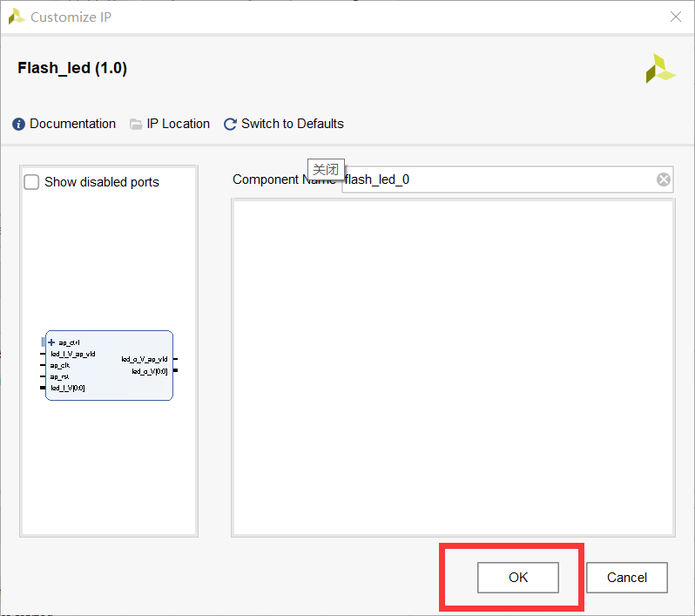This screenshot has width=695, height=616.
Task: Click the Flash_led (1.0) title text
Action: click(x=72, y=68)
